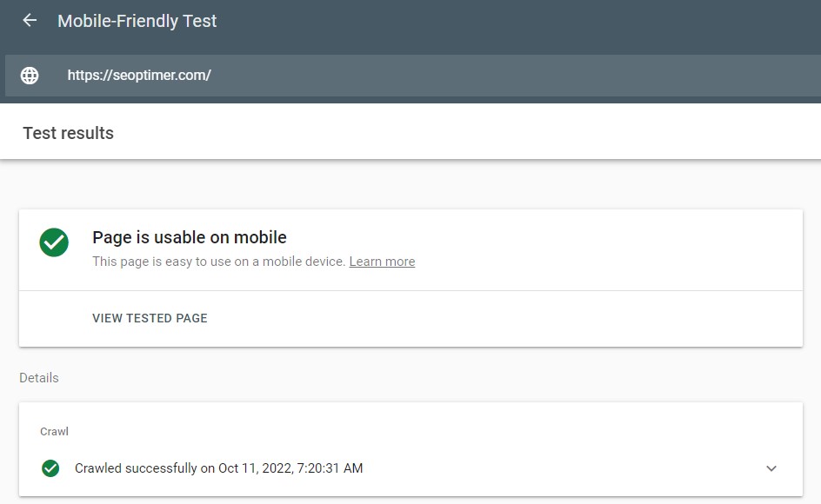821x504 pixels.
Task: Expand the Crawl details chevron
Action: [x=771, y=468]
